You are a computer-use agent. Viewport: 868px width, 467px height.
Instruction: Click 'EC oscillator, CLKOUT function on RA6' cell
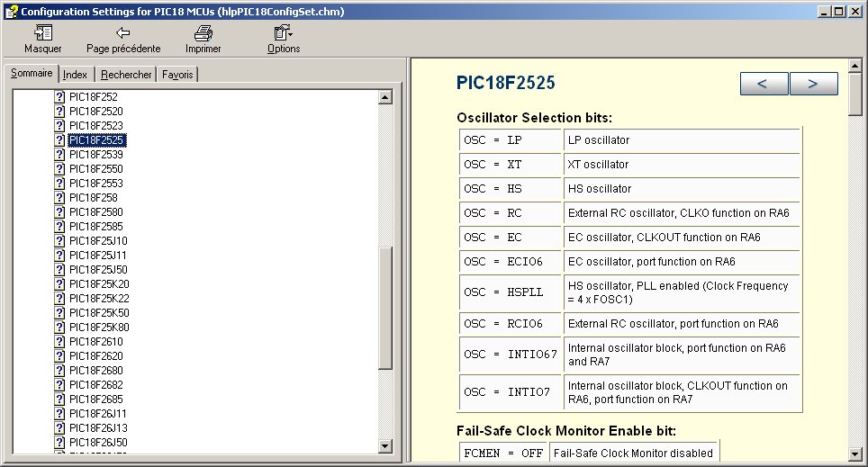682,238
